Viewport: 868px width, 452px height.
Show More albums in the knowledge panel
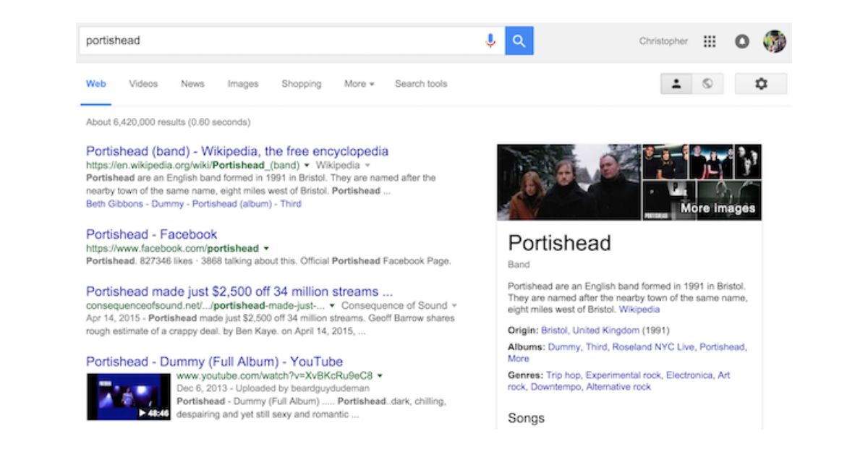point(518,359)
